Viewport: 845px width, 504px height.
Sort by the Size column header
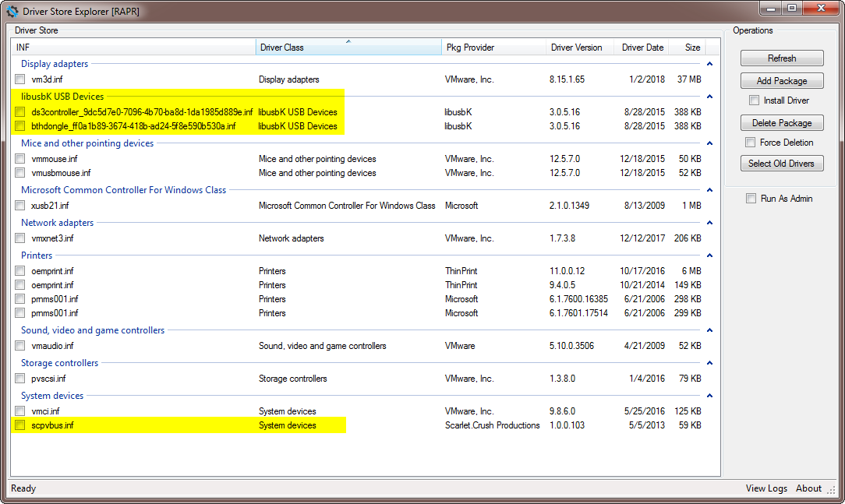(688, 48)
